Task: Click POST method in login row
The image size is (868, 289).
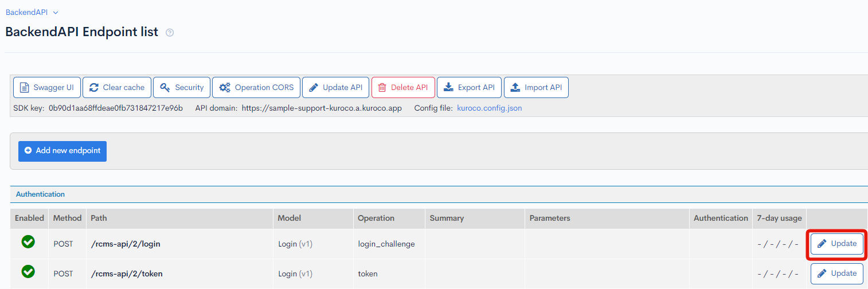Action: click(64, 244)
